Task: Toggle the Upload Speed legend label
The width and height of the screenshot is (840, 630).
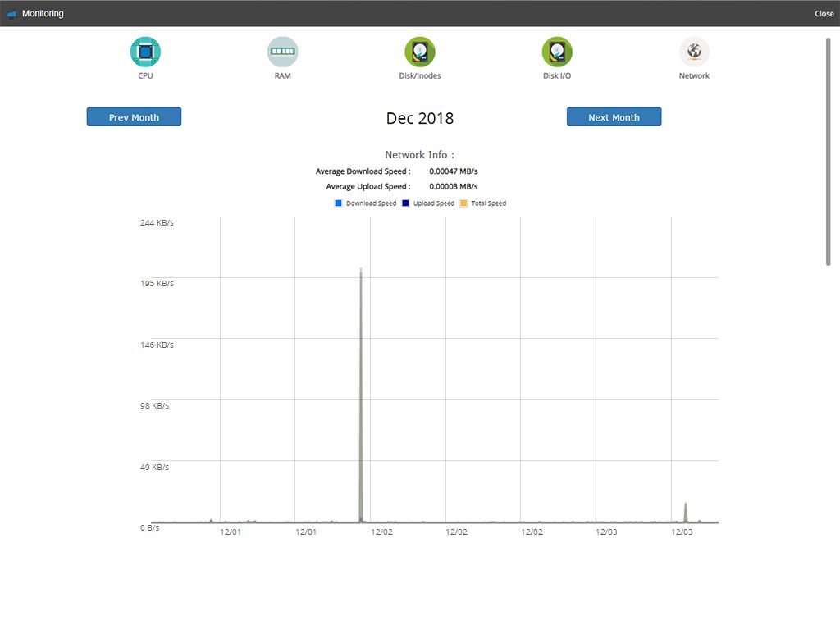Action: pyautogui.click(x=434, y=203)
